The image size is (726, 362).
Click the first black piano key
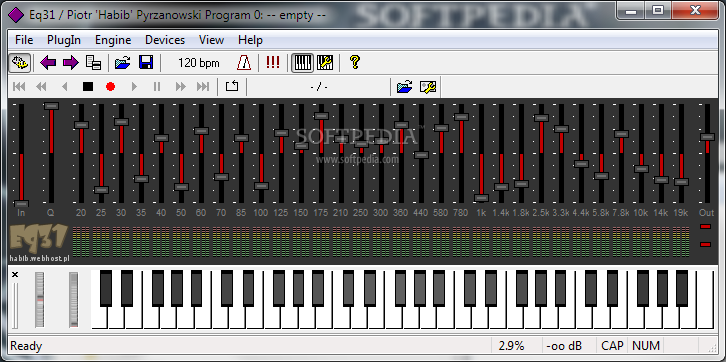tap(106, 288)
